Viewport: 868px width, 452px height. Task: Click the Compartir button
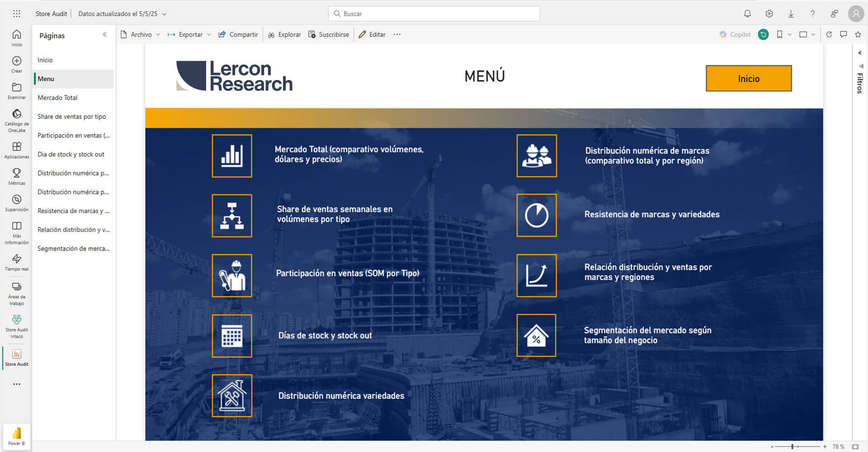point(238,34)
